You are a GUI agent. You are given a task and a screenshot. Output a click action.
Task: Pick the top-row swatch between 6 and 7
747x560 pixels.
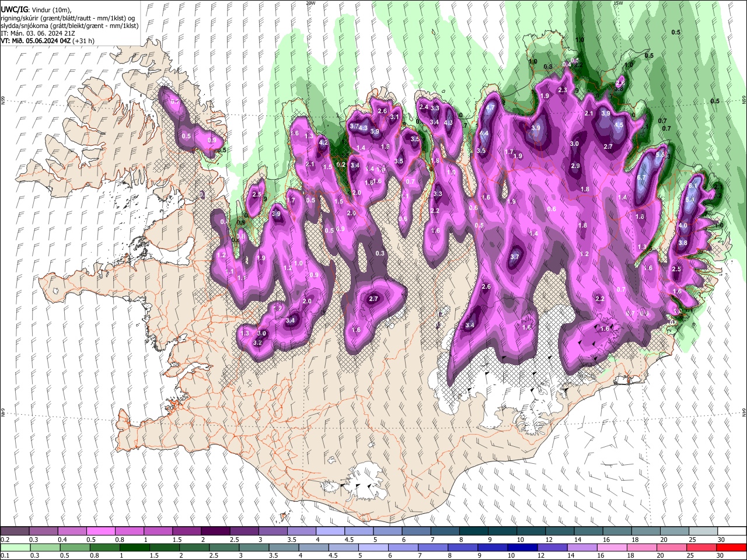tap(416, 531)
